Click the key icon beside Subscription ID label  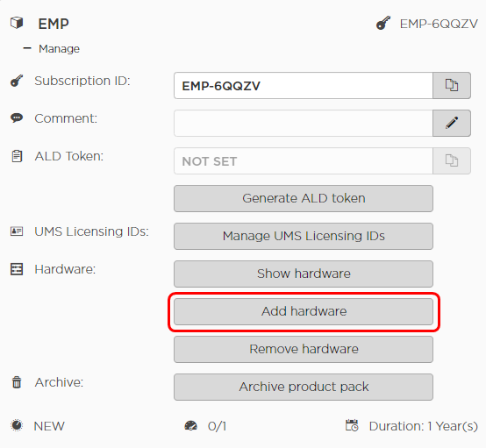pos(17,81)
